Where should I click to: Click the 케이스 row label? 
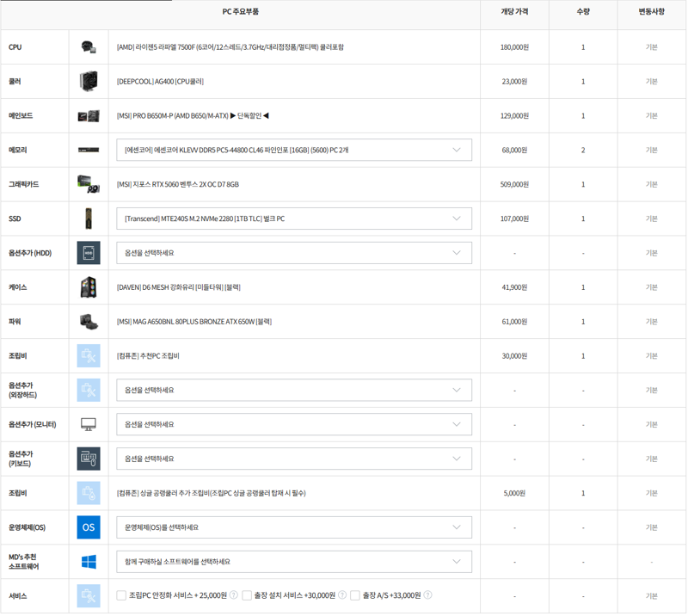click(17, 287)
